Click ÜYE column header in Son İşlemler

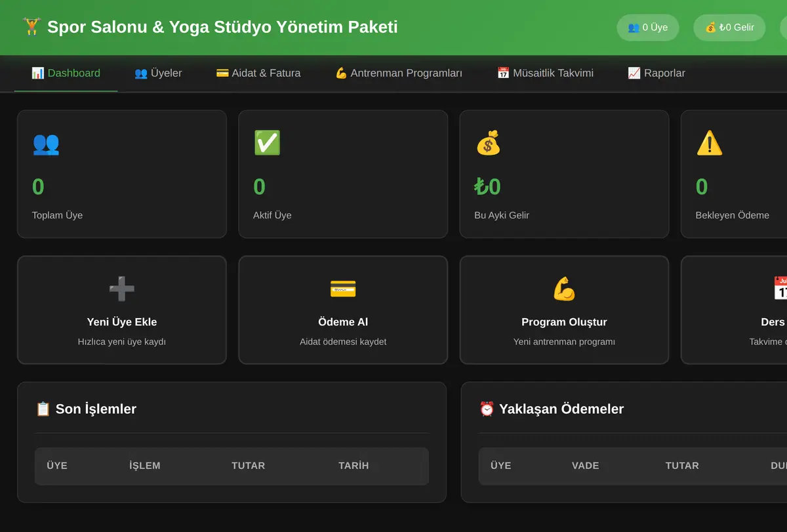(57, 466)
